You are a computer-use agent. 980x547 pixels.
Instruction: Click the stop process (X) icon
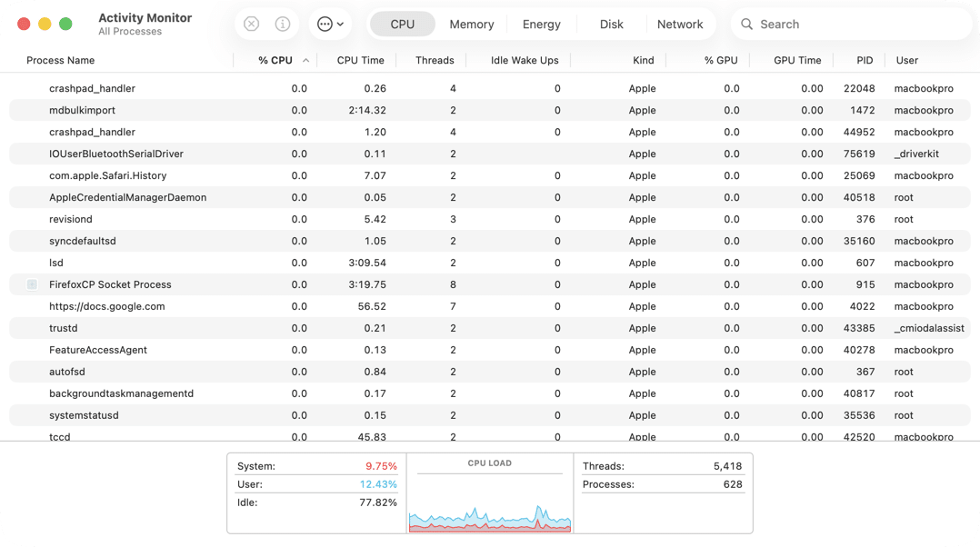[251, 24]
